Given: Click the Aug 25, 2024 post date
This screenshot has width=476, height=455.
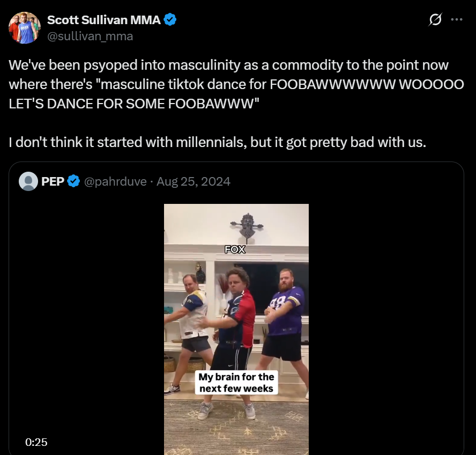Looking at the screenshot, I should (x=193, y=181).
